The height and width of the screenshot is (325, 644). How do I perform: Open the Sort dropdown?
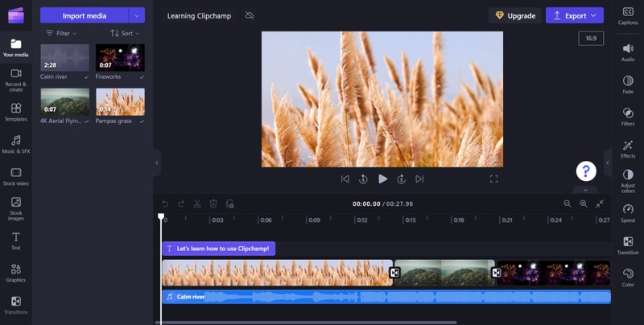(x=125, y=33)
